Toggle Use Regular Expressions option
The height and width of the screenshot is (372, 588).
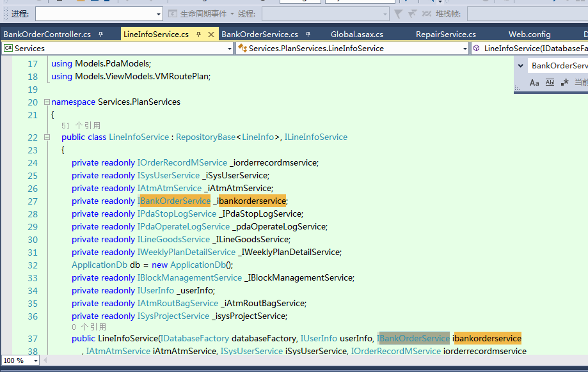(x=564, y=82)
